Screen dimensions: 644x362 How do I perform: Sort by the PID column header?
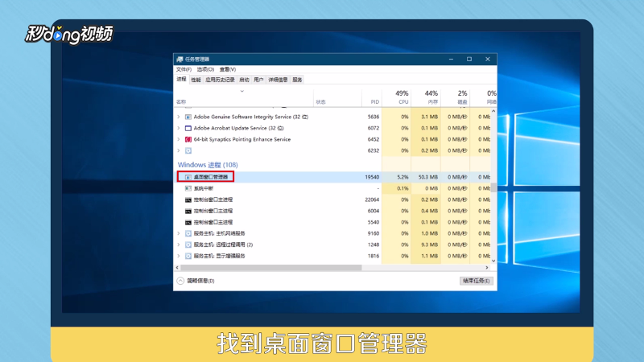372,97
